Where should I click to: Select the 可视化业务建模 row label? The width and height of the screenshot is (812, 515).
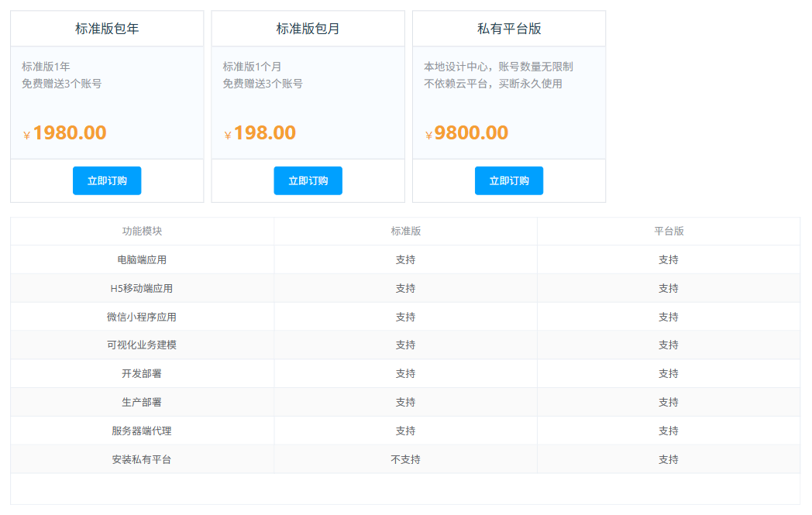pyautogui.click(x=142, y=345)
